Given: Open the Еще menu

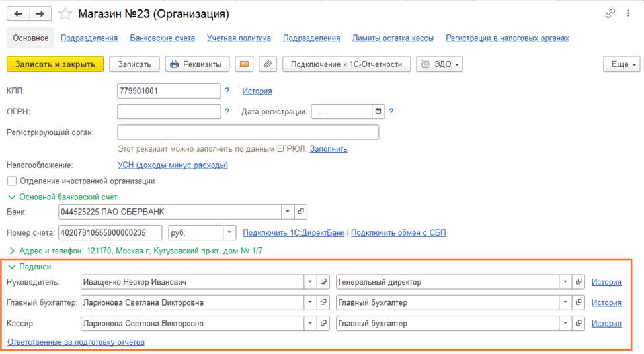Looking at the screenshot, I should point(621,64).
